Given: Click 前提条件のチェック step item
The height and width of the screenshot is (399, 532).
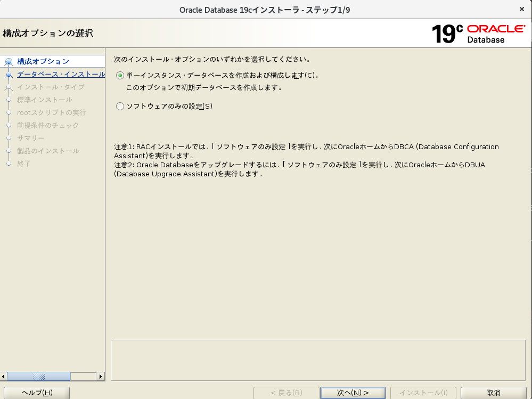Looking at the screenshot, I should point(48,125).
